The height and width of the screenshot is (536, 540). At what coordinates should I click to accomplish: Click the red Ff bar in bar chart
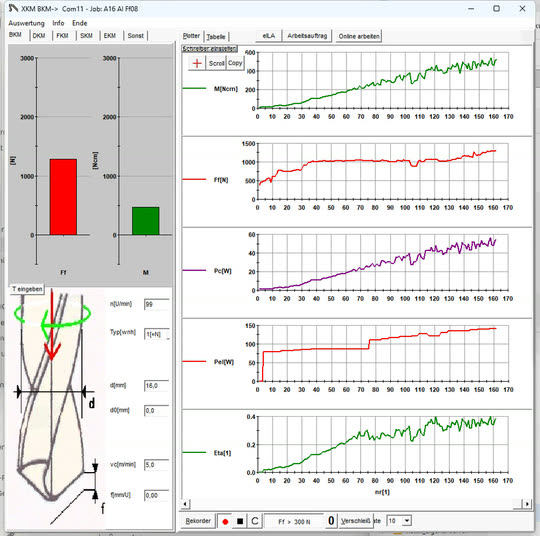[x=63, y=197]
